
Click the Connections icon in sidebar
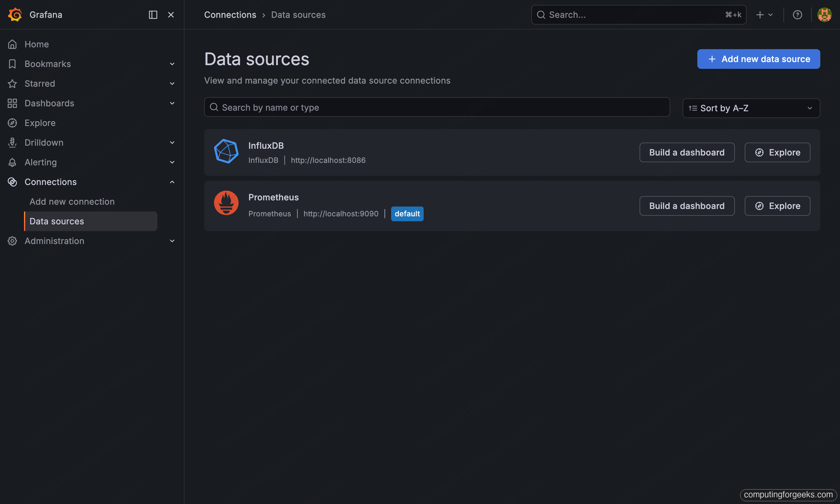pos(12,182)
